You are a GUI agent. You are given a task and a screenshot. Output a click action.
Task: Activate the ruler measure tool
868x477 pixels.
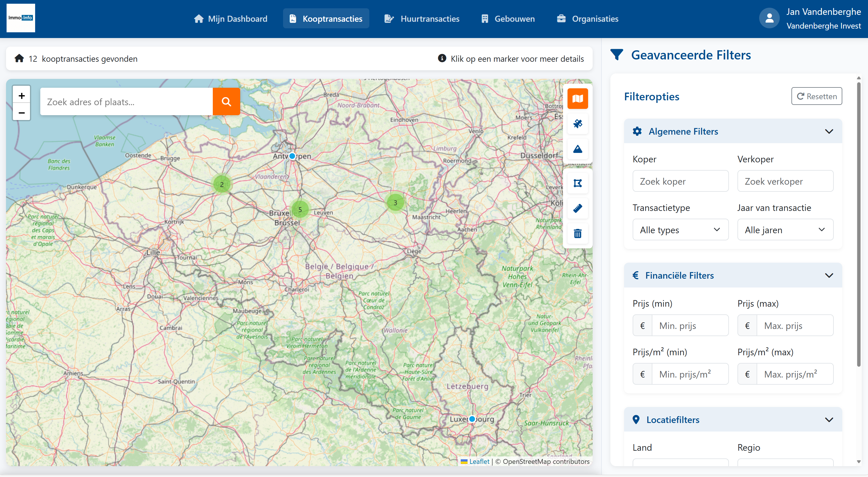(578, 208)
